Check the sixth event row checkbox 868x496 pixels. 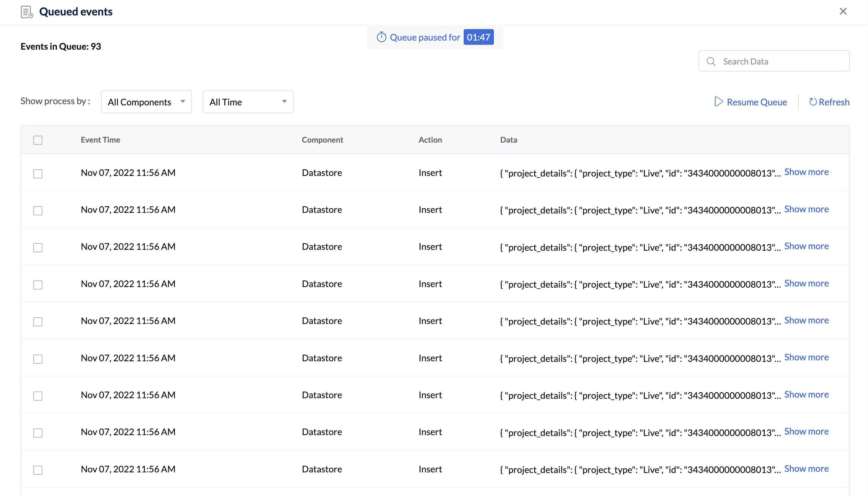point(38,359)
